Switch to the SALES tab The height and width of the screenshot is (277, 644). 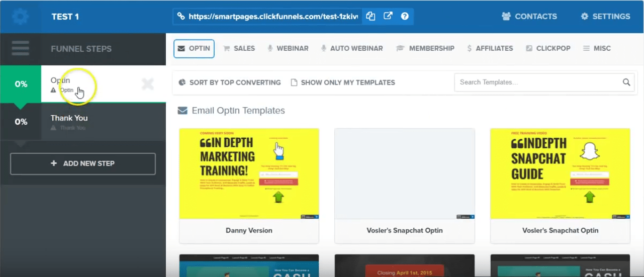239,49
